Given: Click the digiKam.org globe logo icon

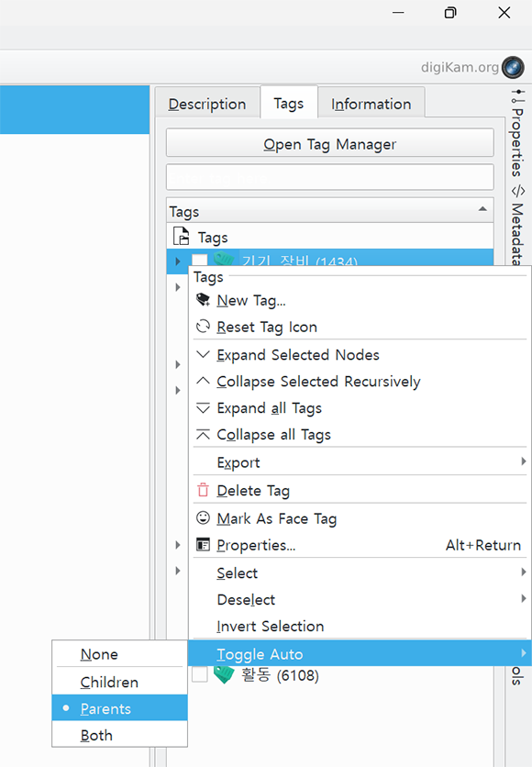Looking at the screenshot, I should coord(513,67).
